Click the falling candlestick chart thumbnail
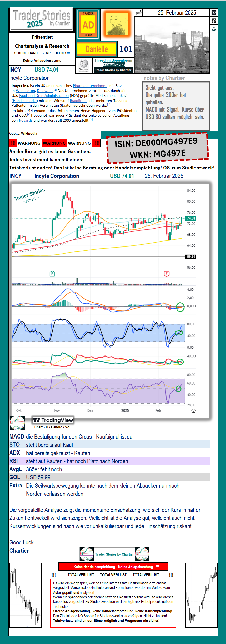Screen dimensions: 226x644 [x=25, y=595]
